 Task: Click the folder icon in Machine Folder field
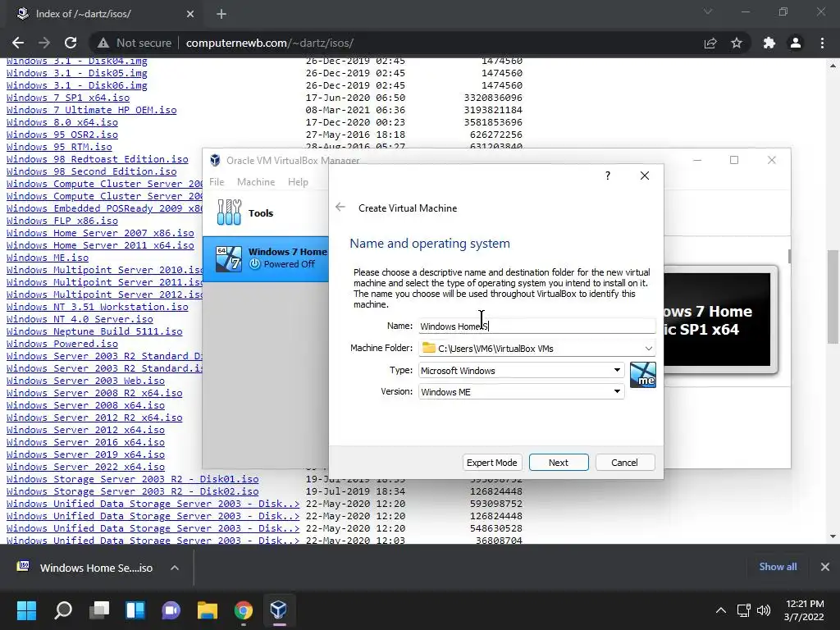click(428, 348)
